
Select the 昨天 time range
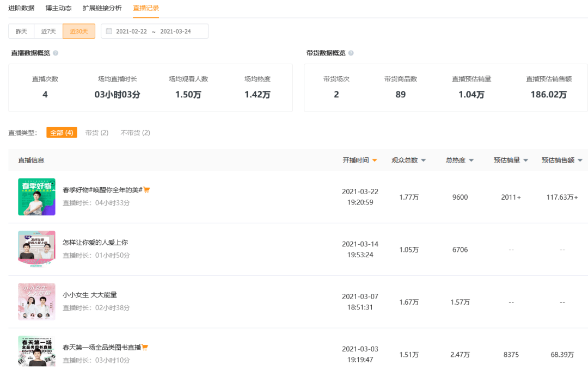click(21, 31)
